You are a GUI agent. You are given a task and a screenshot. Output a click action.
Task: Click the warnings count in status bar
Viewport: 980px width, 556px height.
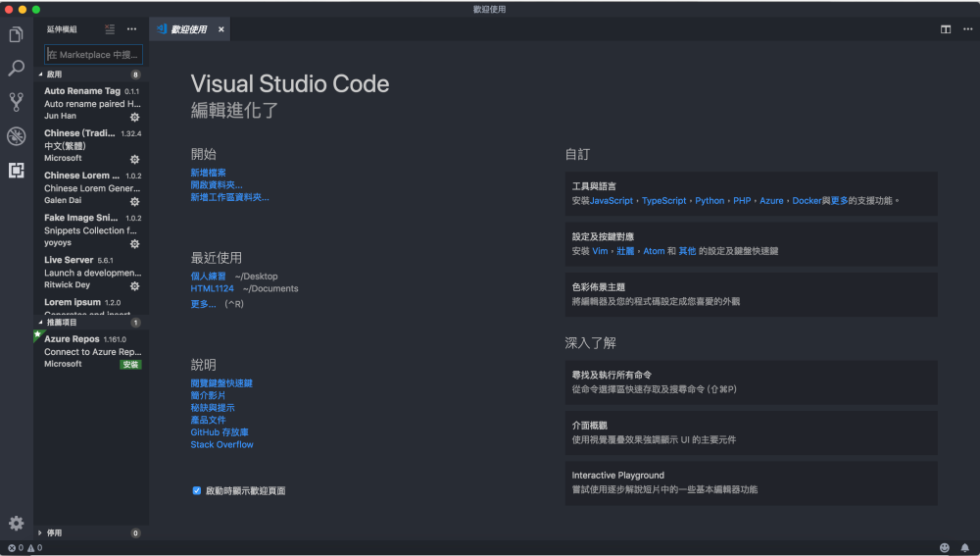click(x=35, y=548)
